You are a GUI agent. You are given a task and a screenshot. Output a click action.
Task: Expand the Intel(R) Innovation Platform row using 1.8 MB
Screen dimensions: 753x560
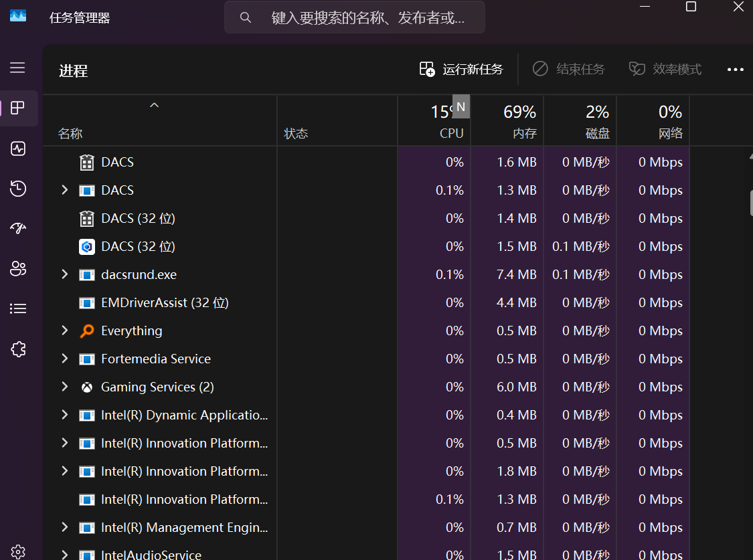[x=64, y=471]
